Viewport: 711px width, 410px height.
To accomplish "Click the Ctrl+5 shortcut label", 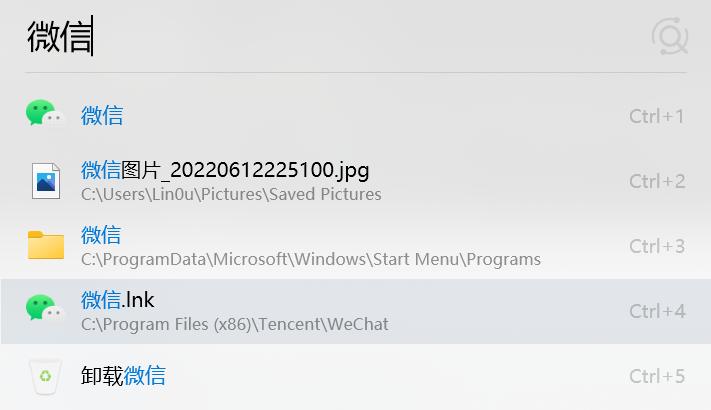I will [x=657, y=376].
